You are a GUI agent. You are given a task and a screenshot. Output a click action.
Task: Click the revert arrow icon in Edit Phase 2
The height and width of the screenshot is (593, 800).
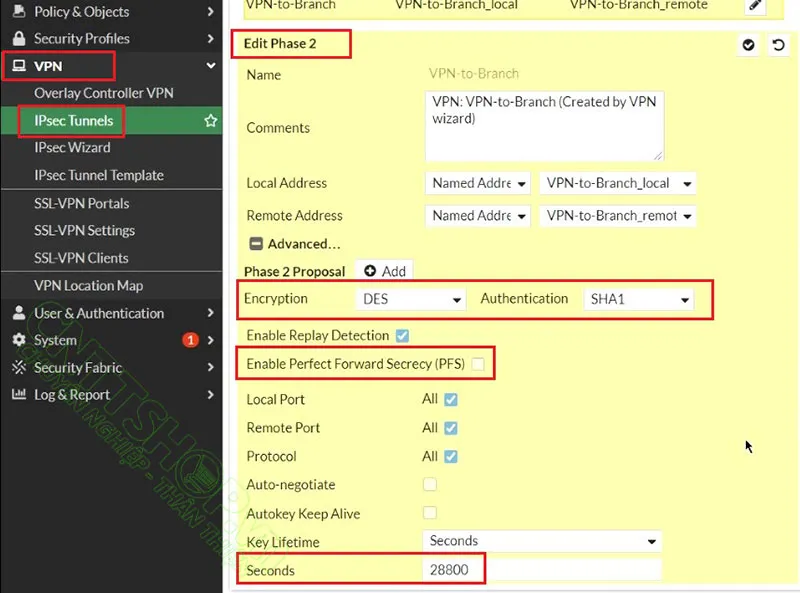click(x=778, y=45)
